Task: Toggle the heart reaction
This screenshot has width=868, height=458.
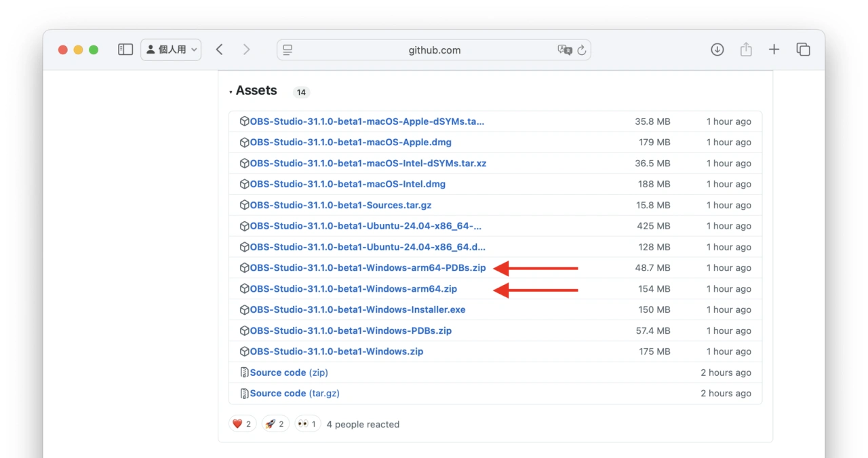Action: click(x=241, y=424)
